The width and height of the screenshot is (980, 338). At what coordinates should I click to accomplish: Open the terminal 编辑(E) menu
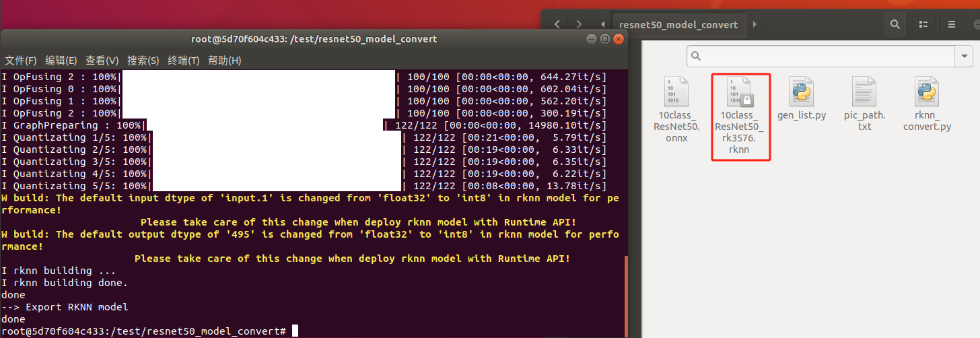(61, 61)
